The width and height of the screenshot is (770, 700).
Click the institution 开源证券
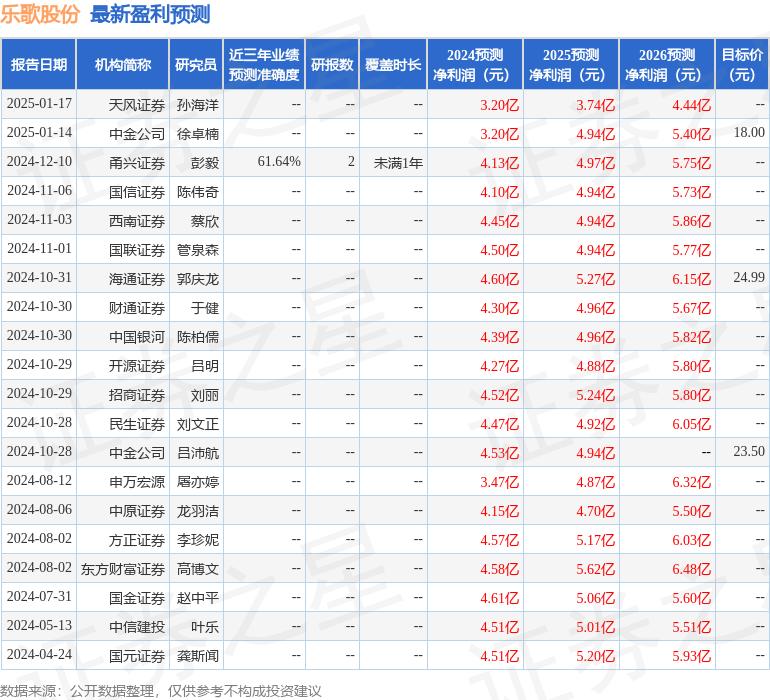pyautogui.click(x=137, y=365)
